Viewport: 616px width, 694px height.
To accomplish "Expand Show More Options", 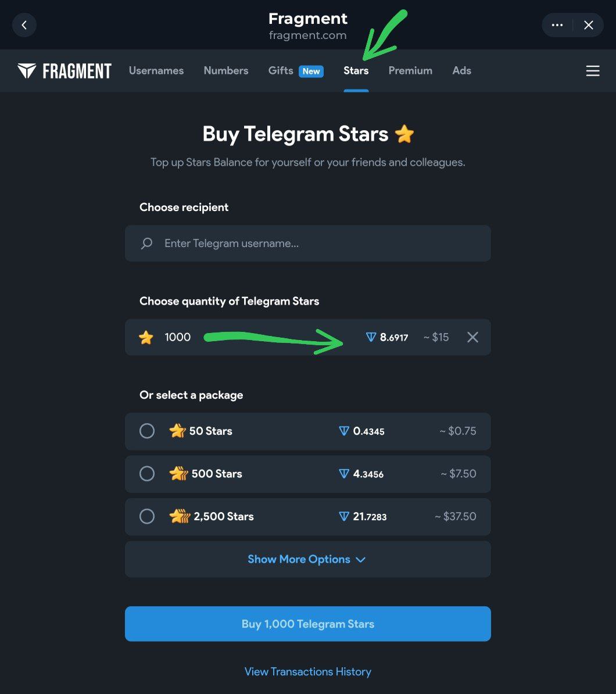I will 299,559.
